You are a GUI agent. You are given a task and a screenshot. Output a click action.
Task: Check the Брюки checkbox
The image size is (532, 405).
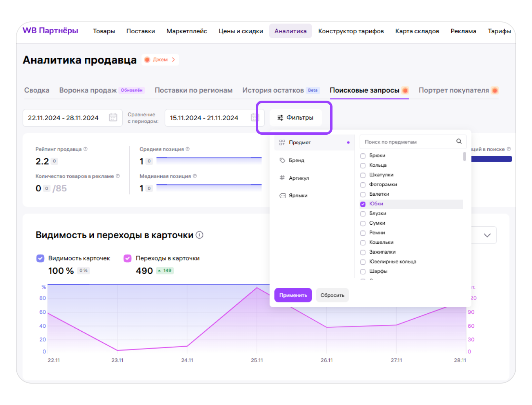(363, 156)
